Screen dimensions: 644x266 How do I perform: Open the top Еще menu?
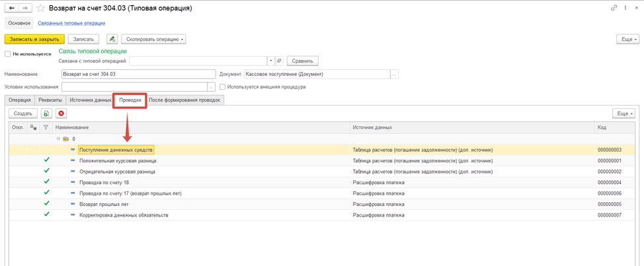(628, 39)
